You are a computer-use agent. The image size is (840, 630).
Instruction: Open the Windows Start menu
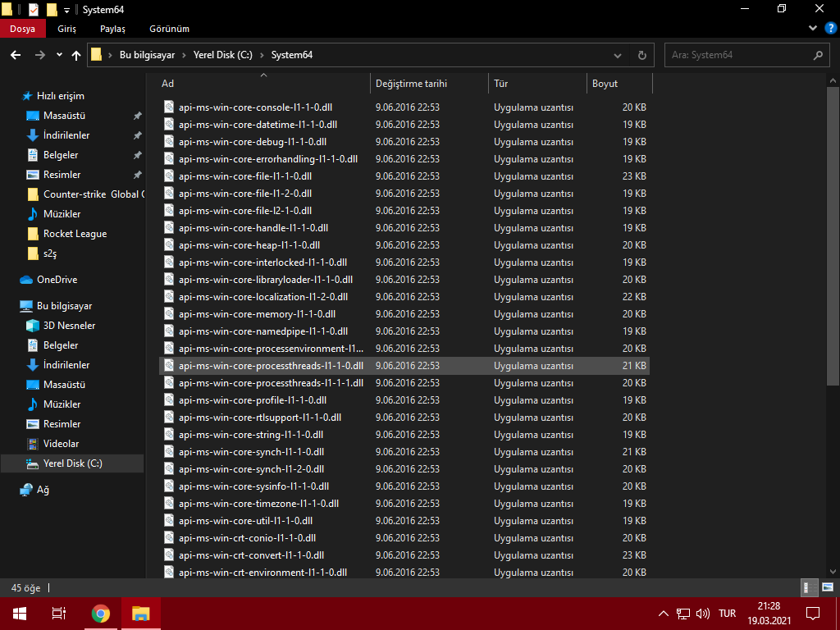point(20,614)
